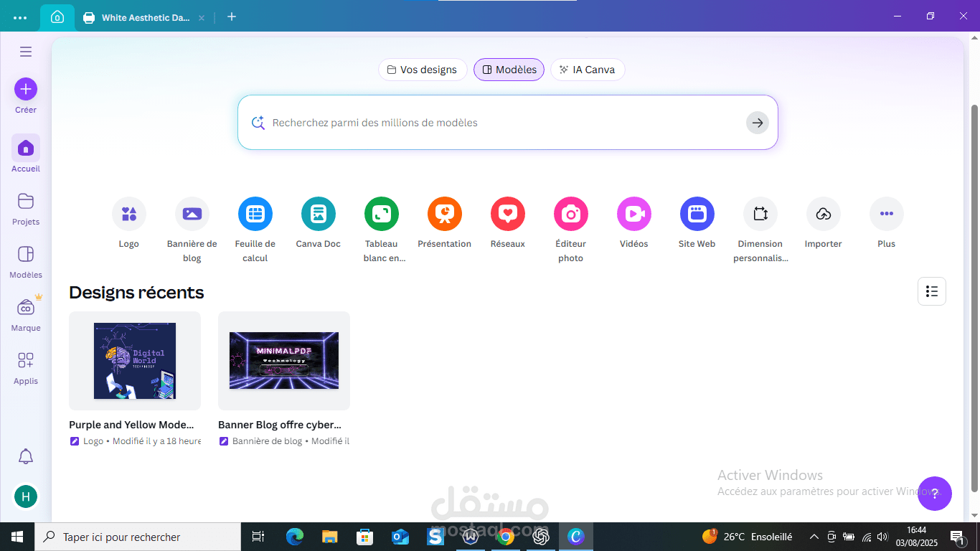Go to Accueil in the sidebar
980x551 pixels.
(26, 154)
